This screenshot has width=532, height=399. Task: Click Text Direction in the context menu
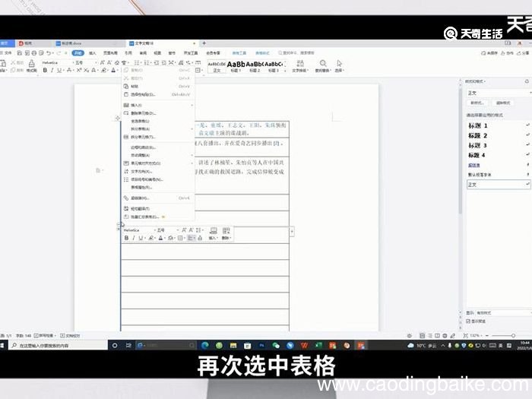tap(158, 171)
